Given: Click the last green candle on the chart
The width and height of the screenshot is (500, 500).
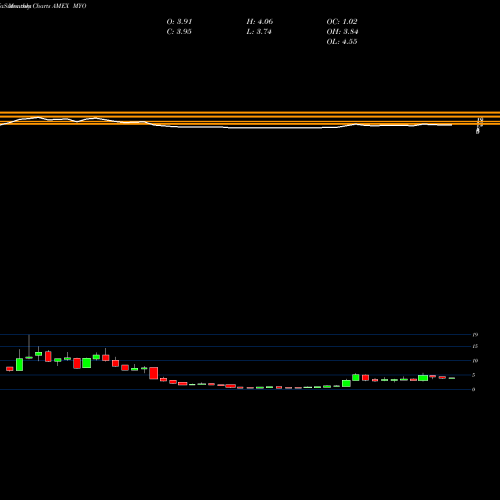Looking at the screenshot, I should click(452, 378).
